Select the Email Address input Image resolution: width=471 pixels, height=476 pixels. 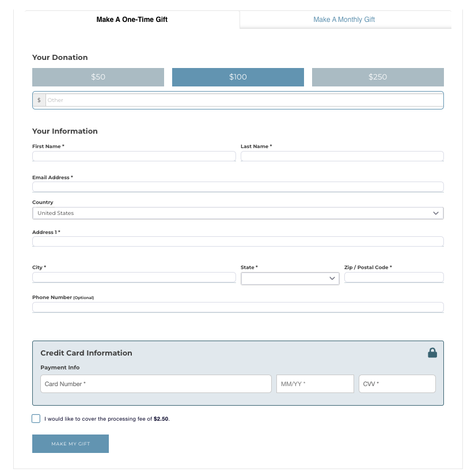click(x=238, y=187)
